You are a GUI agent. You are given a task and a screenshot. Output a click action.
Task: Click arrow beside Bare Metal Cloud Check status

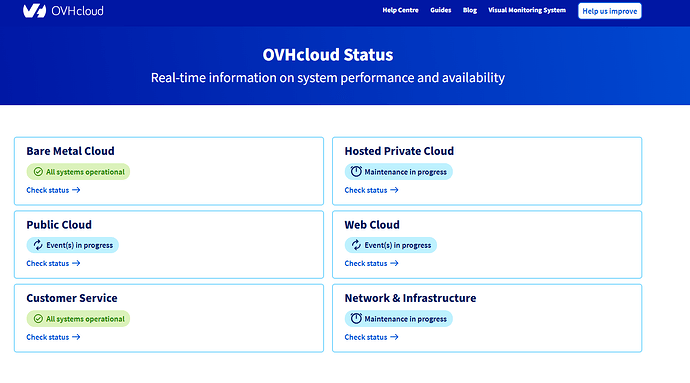(76, 190)
